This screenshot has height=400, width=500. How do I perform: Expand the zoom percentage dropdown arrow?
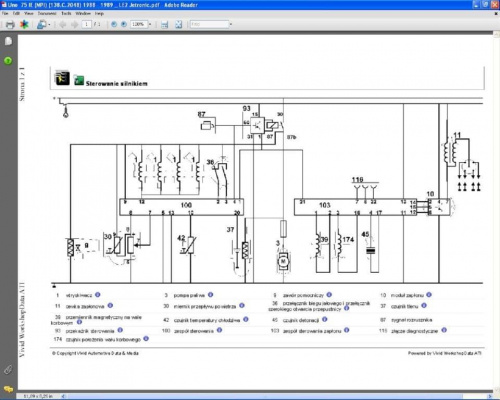pos(150,24)
